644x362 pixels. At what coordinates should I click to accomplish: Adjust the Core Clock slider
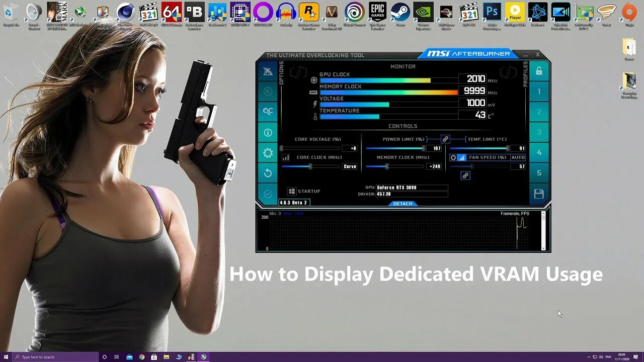(x=310, y=166)
